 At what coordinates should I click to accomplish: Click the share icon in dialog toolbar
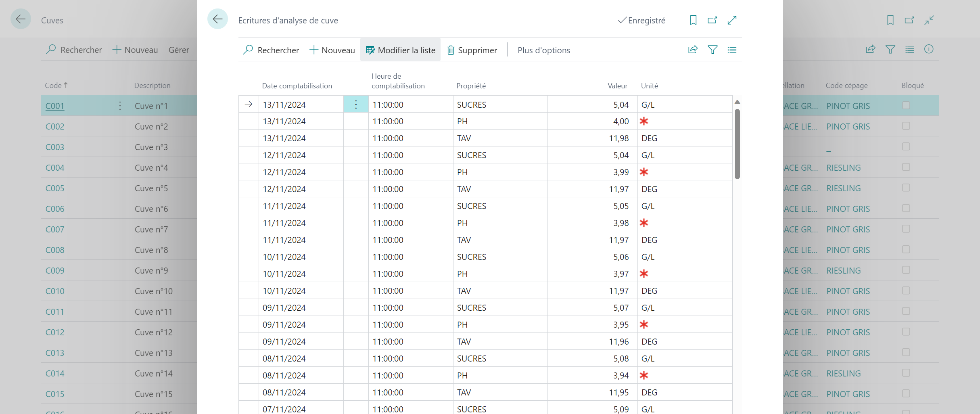tap(693, 50)
